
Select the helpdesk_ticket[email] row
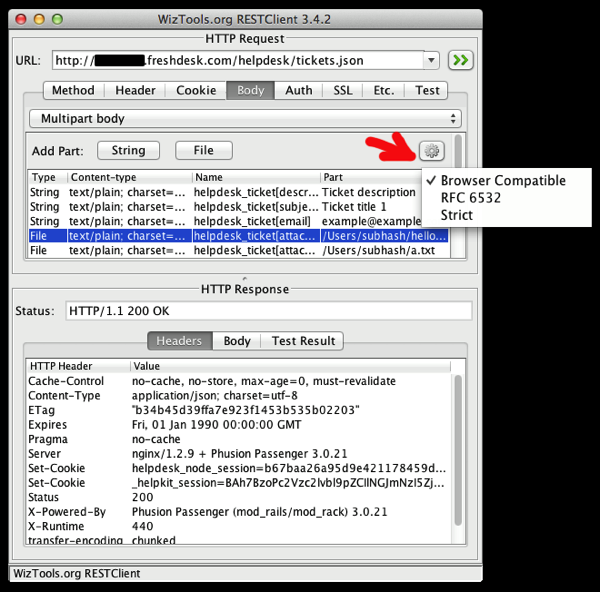tap(225, 221)
